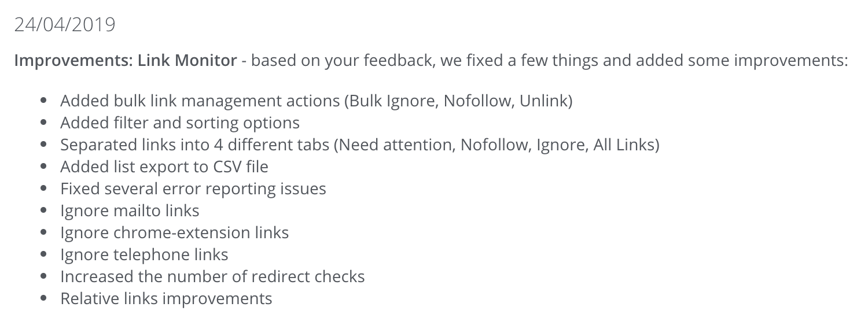868x318 pixels.
Task: Click "Increased the number of redirect checks" line
Action: point(212,277)
